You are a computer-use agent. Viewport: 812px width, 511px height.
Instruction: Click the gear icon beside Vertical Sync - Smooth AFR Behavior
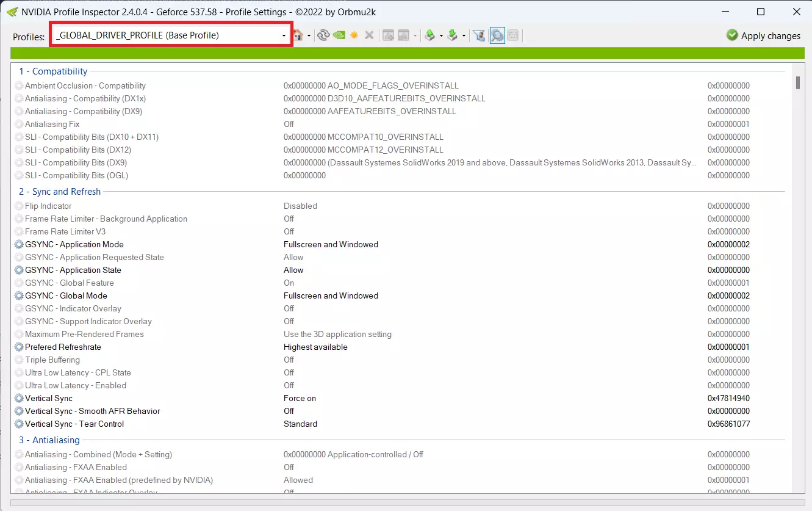pos(19,411)
